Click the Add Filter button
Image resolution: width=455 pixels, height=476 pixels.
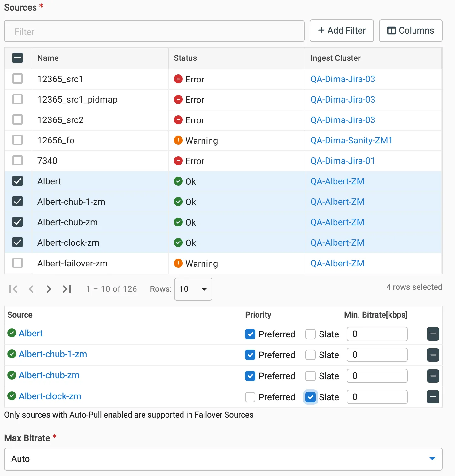(342, 31)
